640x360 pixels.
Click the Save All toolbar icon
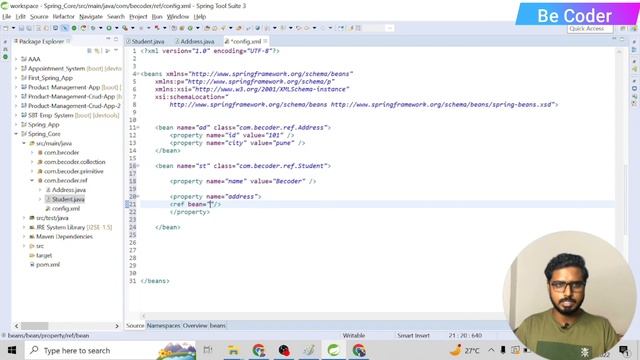click(29, 28)
